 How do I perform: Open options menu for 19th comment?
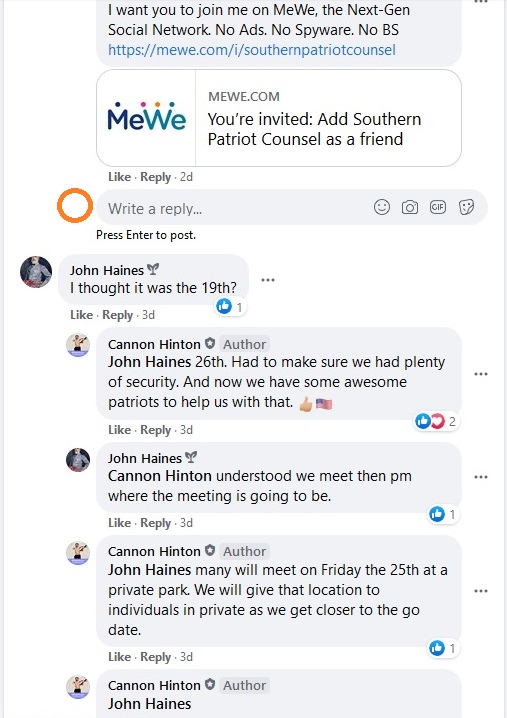(x=268, y=280)
